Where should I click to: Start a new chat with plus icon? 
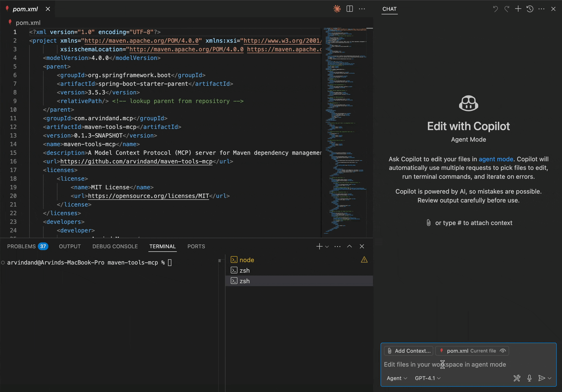[x=518, y=9]
